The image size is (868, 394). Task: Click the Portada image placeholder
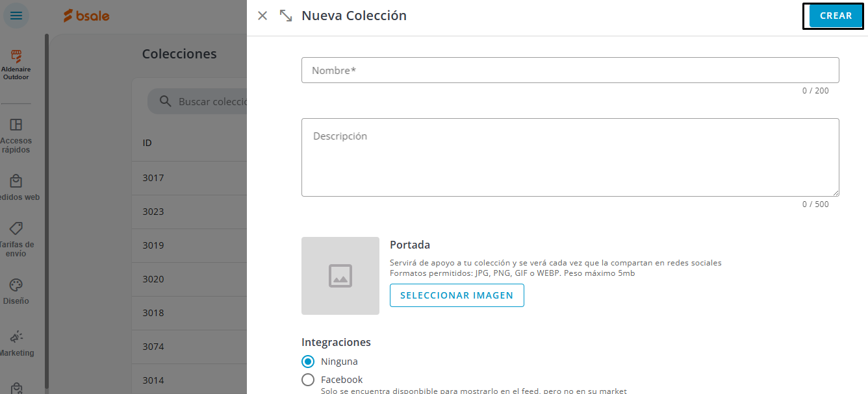pyautogui.click(x=340, y=276)
